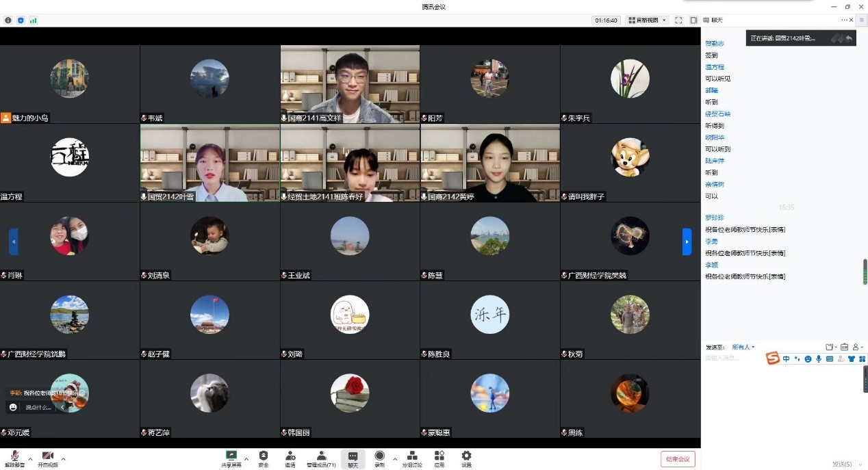Enter full screen mode icon
Image resolution: width=868 pixels, height=470 pixels.
[x=678, y=21]
